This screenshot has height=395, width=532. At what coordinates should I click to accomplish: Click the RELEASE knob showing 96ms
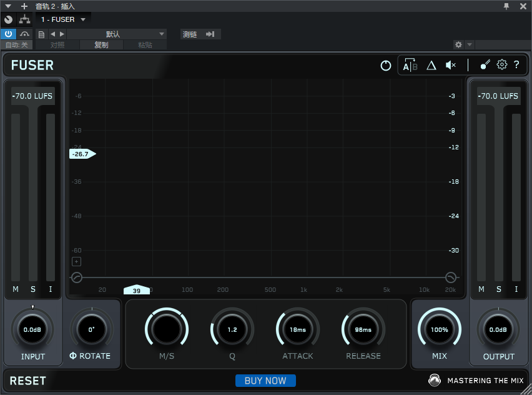(x=363, y=329)
